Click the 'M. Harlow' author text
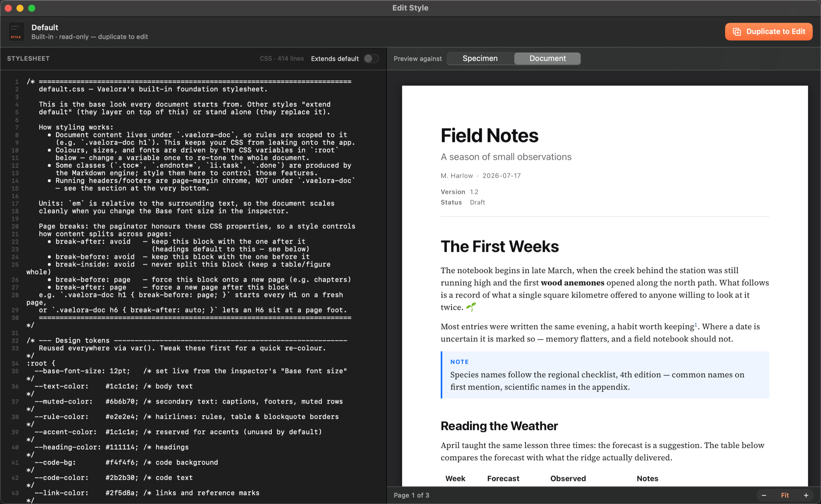The width and height of the screenshot is (821, 504). pyautogui.click(x=457, y=176)
